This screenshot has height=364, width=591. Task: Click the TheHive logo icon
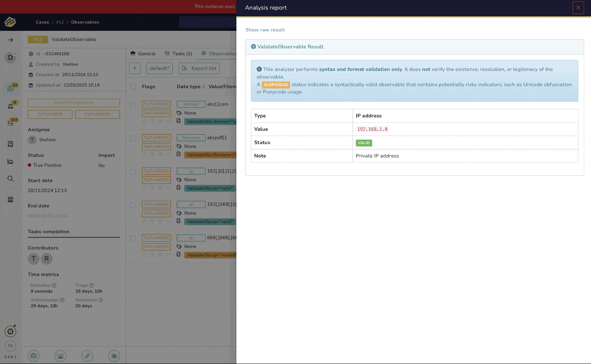(10, 22)
